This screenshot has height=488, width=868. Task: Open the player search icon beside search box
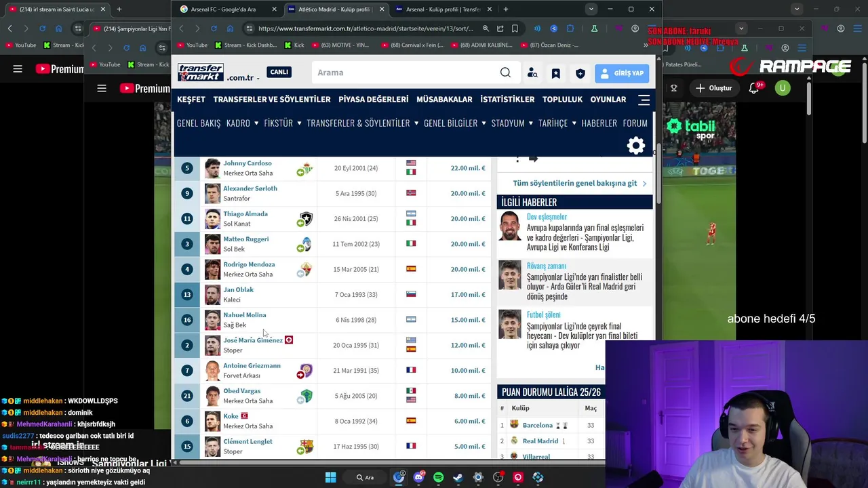pyautogui.click(x=532, y=73)
